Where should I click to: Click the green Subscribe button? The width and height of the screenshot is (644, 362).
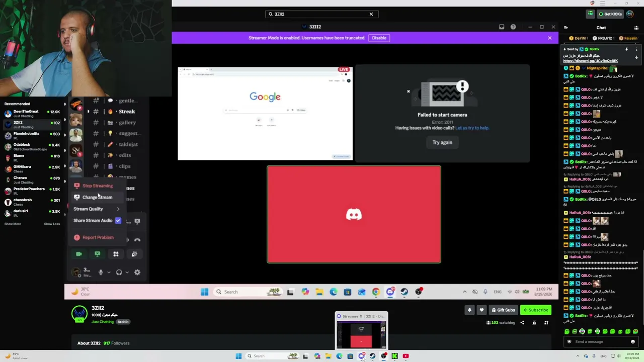(535, 310)
